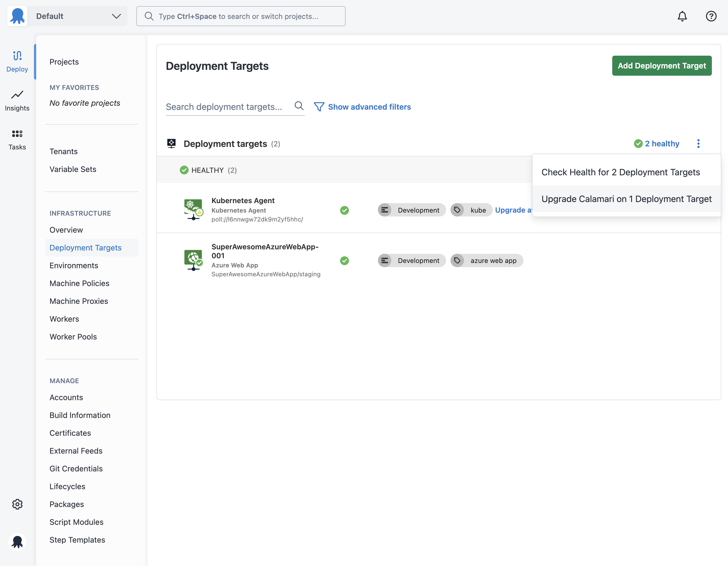This screenshot has height=566, width=728.
Task: Select Upgrade Calamari on 1 Deployment Target
Action: click(x=627, y=199)
